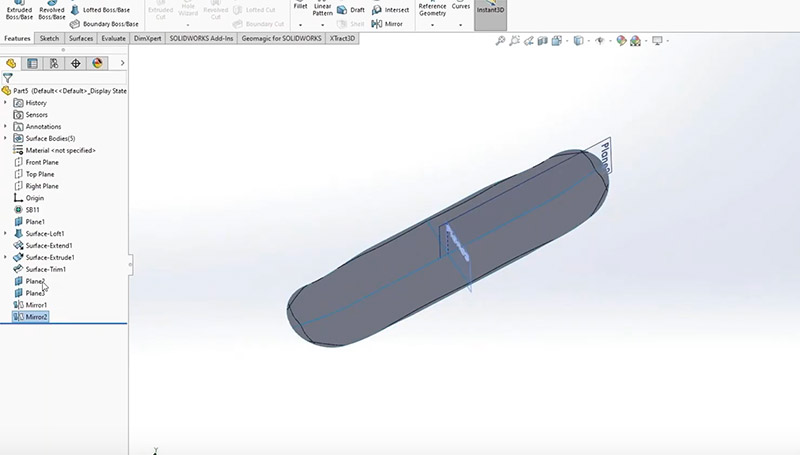This screenshot has height=455, width=800.
Task: Open the FeatureManager design tree tab
Action: pyautogui.click(x=12, y=63)
